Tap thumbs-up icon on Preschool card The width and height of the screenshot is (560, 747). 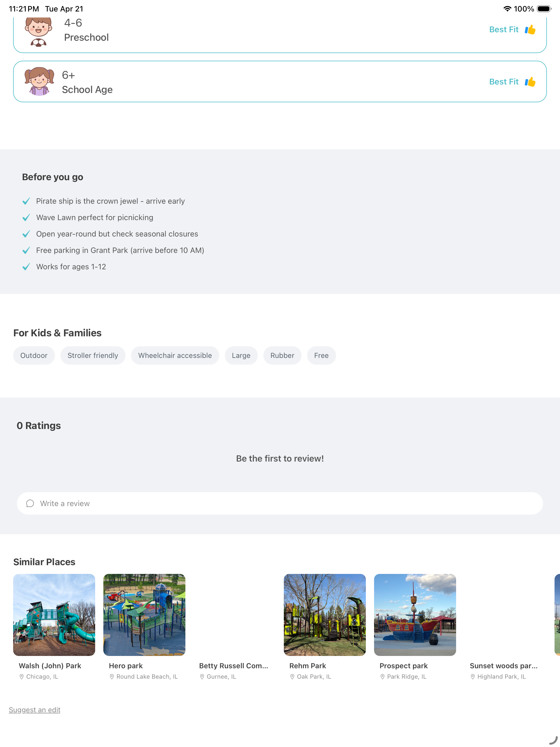(530, 30)
